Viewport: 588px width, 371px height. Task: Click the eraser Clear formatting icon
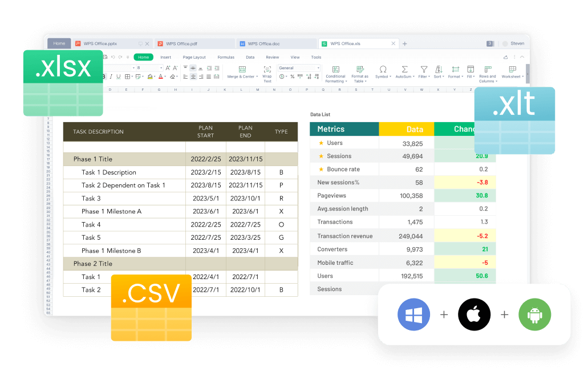[x=172, y=76]
